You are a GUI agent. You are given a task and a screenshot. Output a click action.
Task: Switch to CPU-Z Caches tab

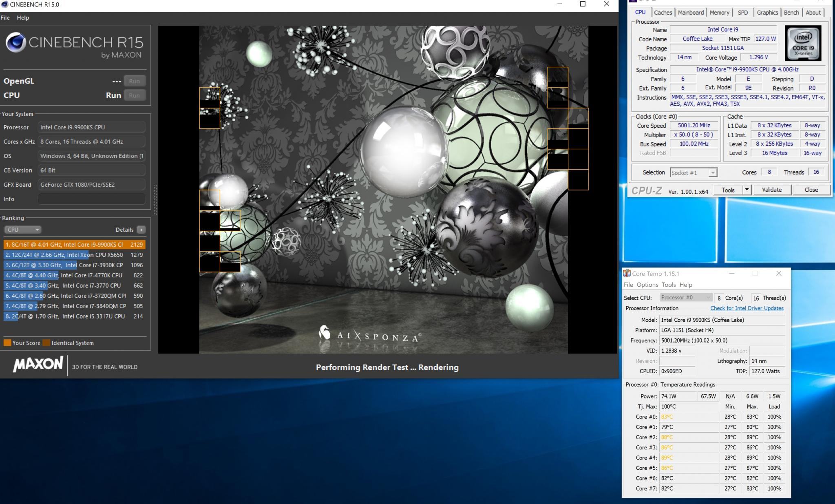[663, 13]
